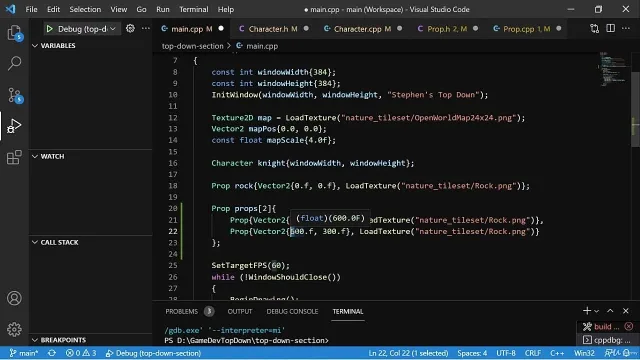Image resolution: width=640 pixels, height=360 pixels.
Task: Switch to the Character.h tab
Action: pyautogui.click(x=273, y=29)
